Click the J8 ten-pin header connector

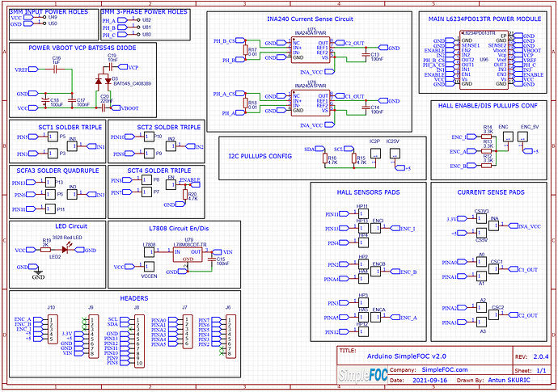pos(139,342)
